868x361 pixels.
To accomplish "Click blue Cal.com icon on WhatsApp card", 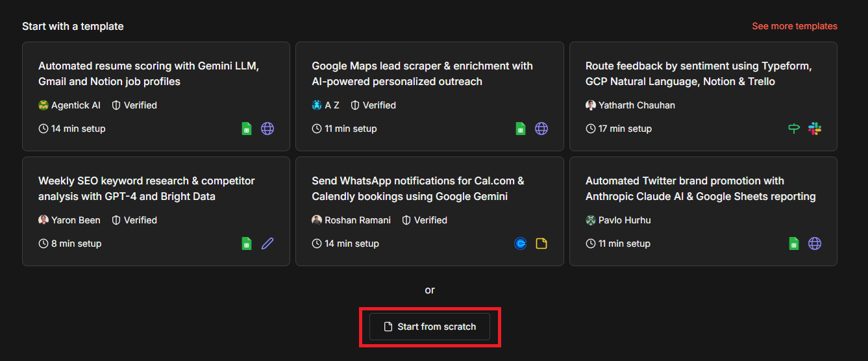I will point(521,243).
